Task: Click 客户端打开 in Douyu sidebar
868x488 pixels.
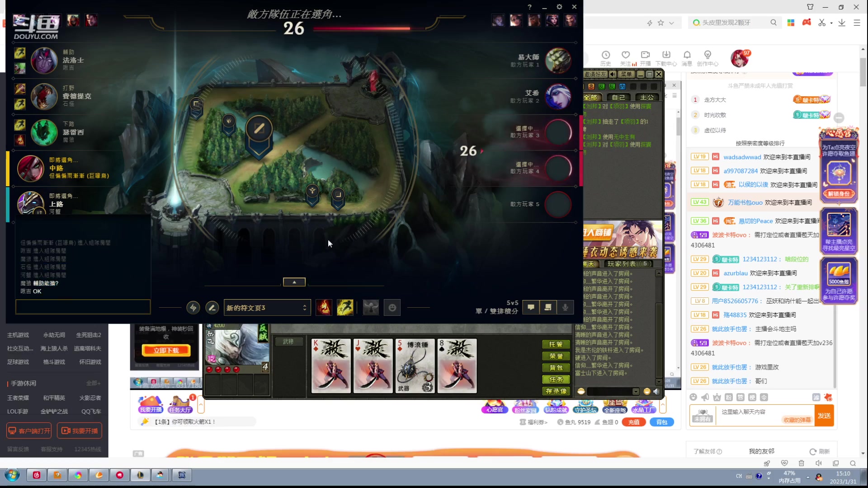Action: [29, 431]
